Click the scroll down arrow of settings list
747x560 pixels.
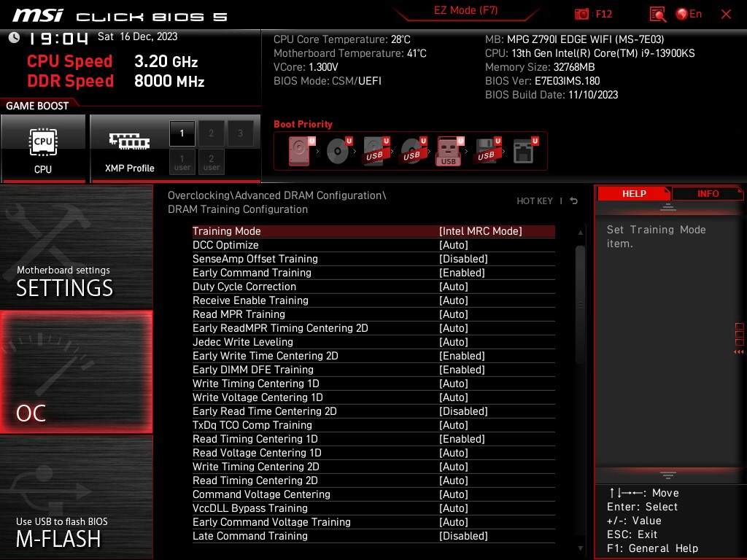coord(580,548)
